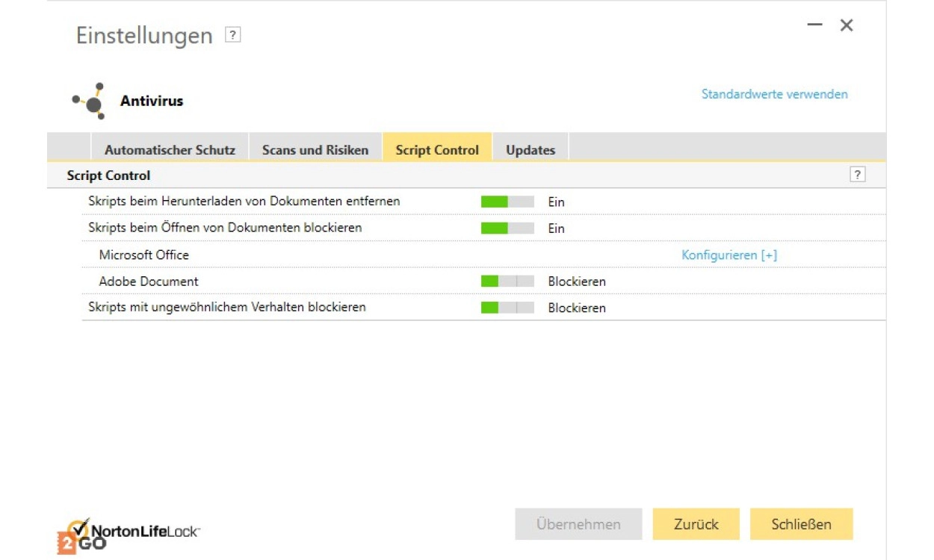Open the Scans und Risiken tab
Image resolution: width=934 pixels, height=560 pixels.
point(315,150)
